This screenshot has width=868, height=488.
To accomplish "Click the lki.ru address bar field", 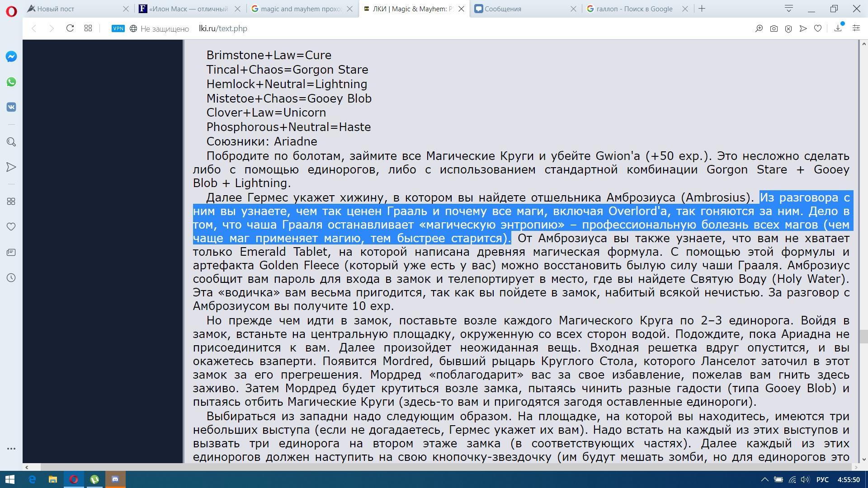I will (362, 28).
